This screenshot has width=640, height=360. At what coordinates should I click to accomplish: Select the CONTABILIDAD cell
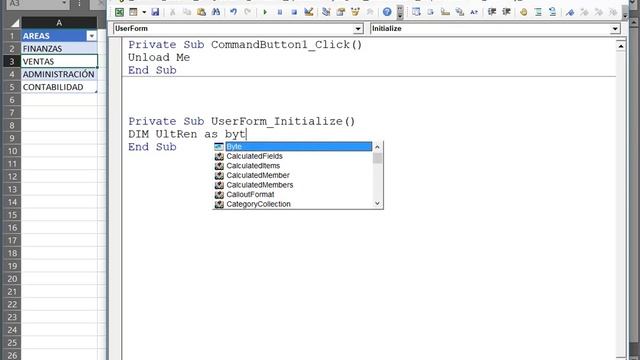coord(59,87)
